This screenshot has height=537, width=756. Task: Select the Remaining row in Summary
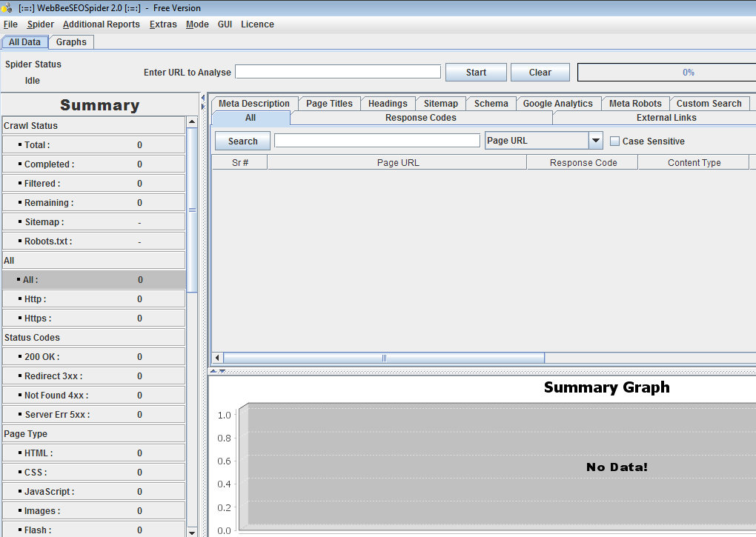(x=94, y=203)
